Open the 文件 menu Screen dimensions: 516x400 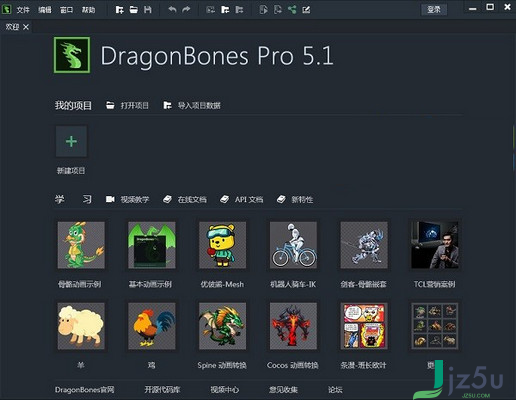(x=23, y=10)
